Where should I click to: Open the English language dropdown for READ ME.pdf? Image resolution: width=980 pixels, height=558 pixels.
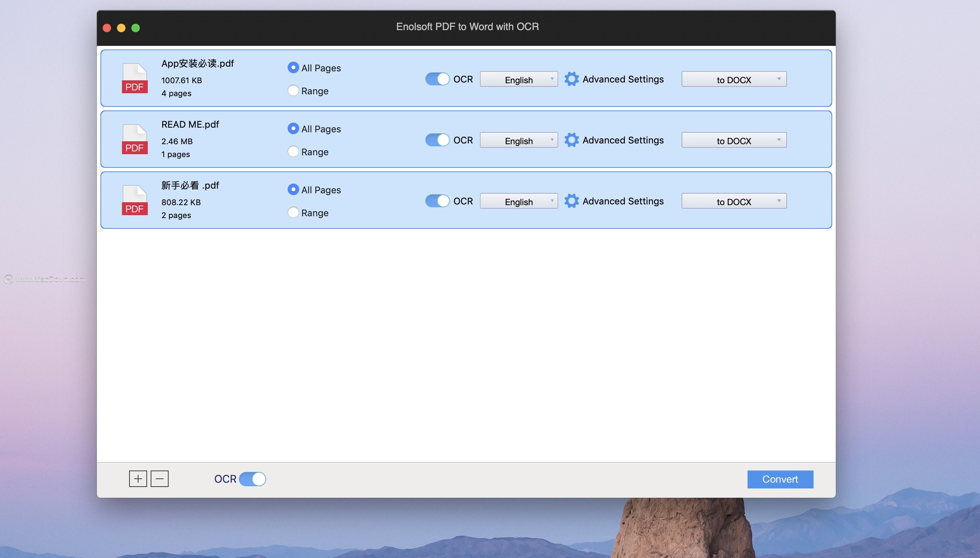point(519,140)
